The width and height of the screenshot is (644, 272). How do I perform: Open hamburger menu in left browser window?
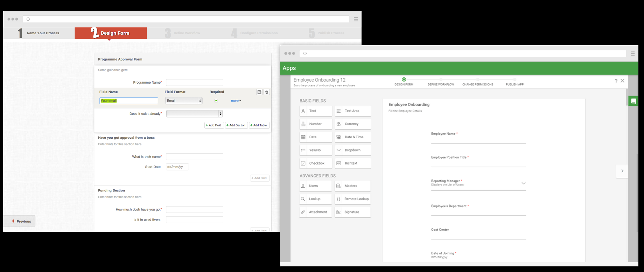(x=356, y=19)
